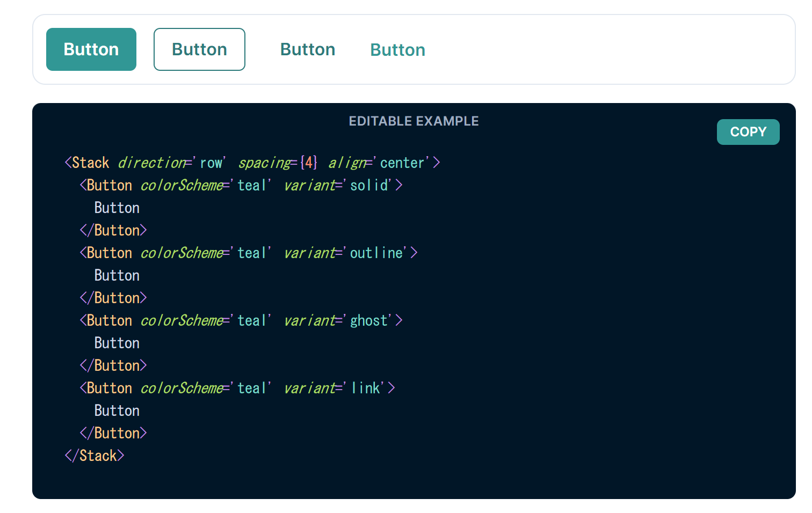Image resolution: width=812 pixels, height=513 pixels.
Task: Click the align='center' attribute in code
Action: pyautogui.click(x=379, y=163)
